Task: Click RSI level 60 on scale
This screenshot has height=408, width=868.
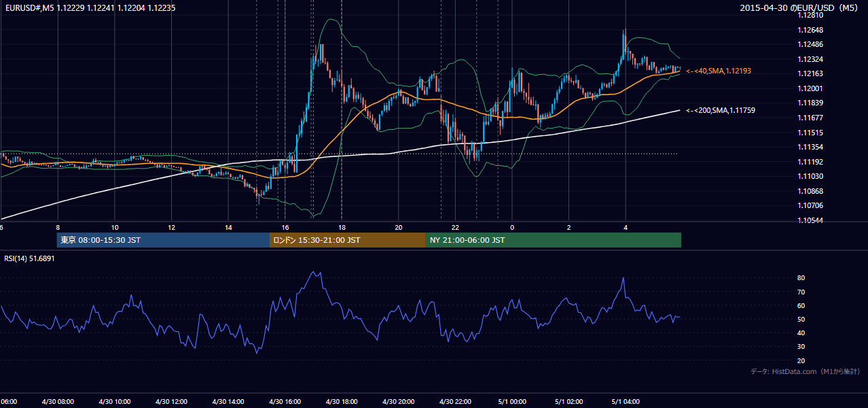Action: (x=801, y=305)
